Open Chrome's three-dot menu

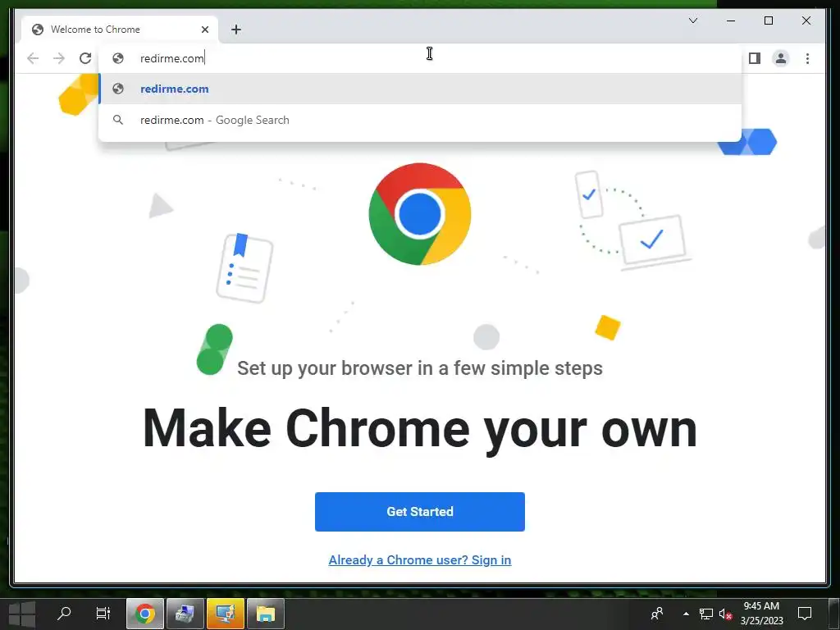[807, 58]
